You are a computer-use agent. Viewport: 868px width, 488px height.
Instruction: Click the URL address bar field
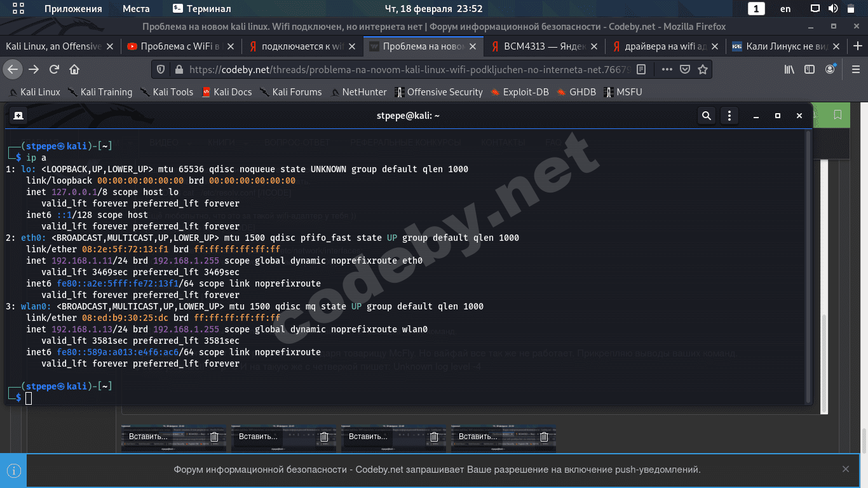tap(407, 69)
